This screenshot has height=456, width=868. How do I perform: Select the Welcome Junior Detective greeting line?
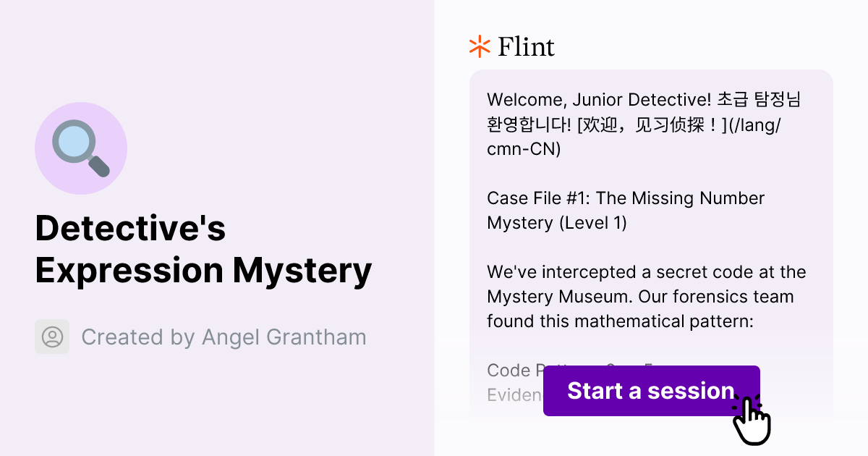(x=644, y=100)
